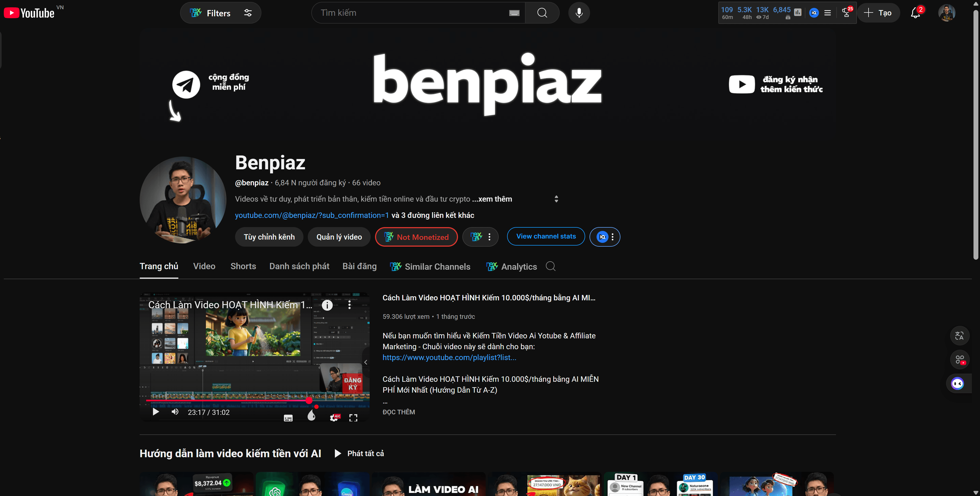
Task: Open the account avatar menu
Action: (x=947, y=13)
